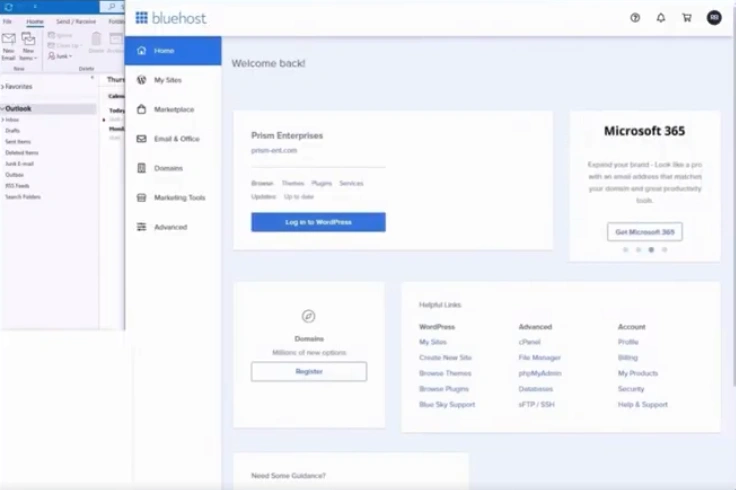
Task: Open Profile link under Account
Action: (x=628, y=342)
